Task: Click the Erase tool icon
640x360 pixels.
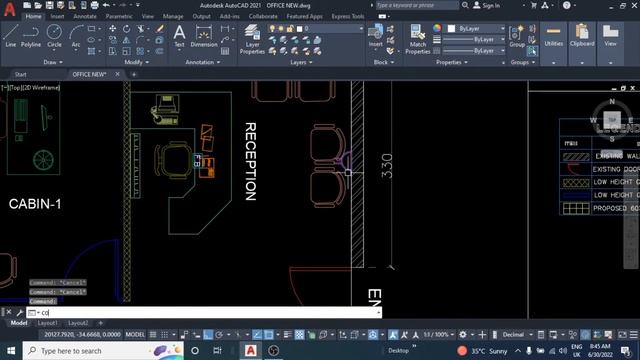Action: [160, 29]
